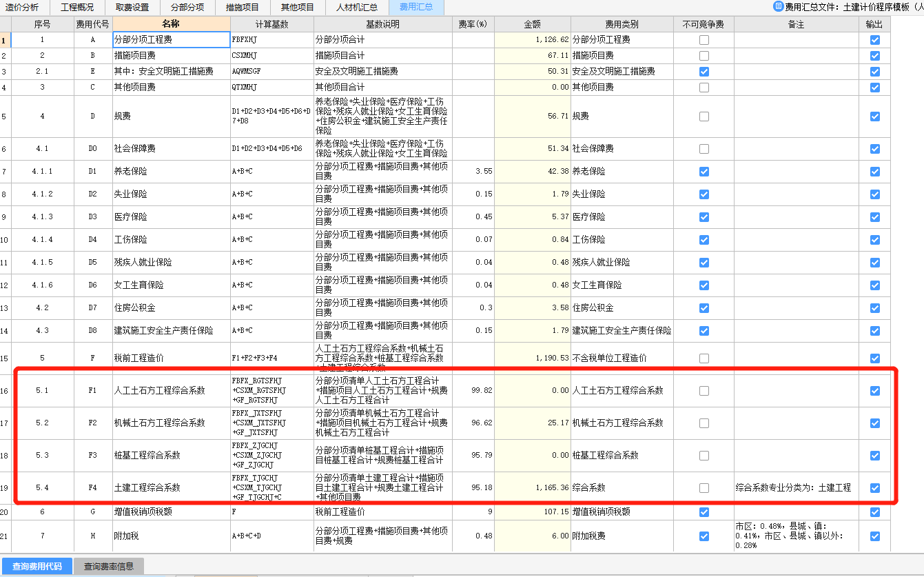Click the 综合系数专业分类为:土建工程 remark cell

click(x=796, y=487)
